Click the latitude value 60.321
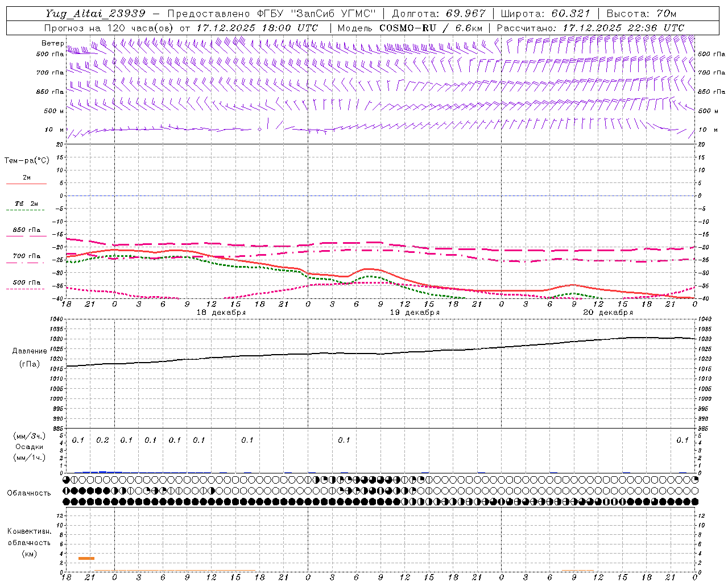Viewport: 728px width, 582px height. [570, 14]
